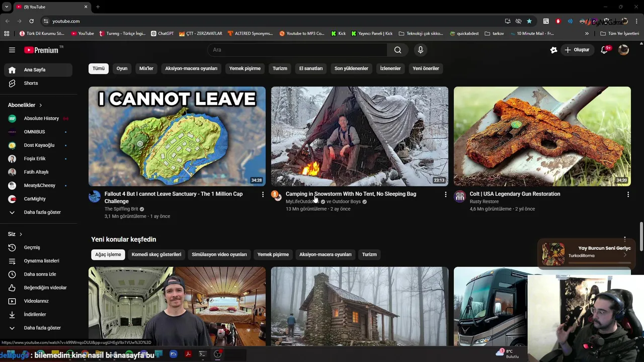Open İndirilenler downloads page

pos(38,314)
